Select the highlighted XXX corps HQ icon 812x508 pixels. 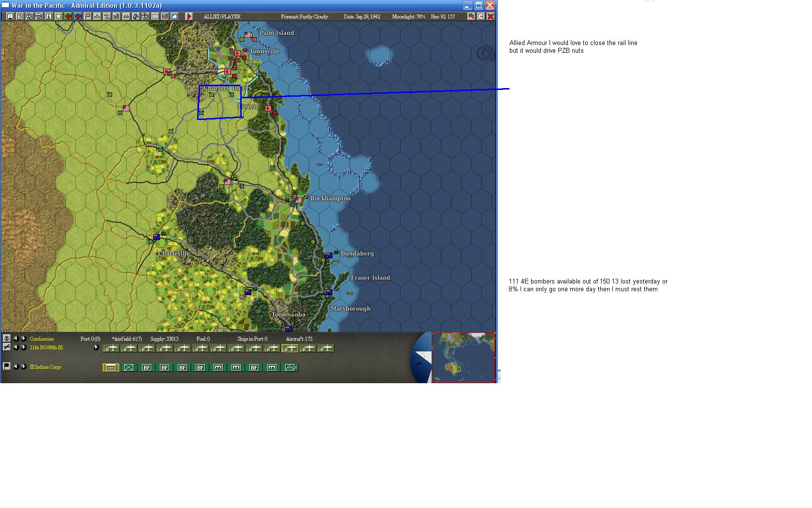111,368
